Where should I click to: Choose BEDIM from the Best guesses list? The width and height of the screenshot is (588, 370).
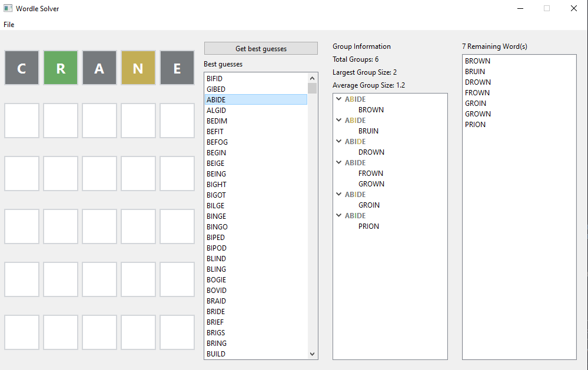click(256, 121)
